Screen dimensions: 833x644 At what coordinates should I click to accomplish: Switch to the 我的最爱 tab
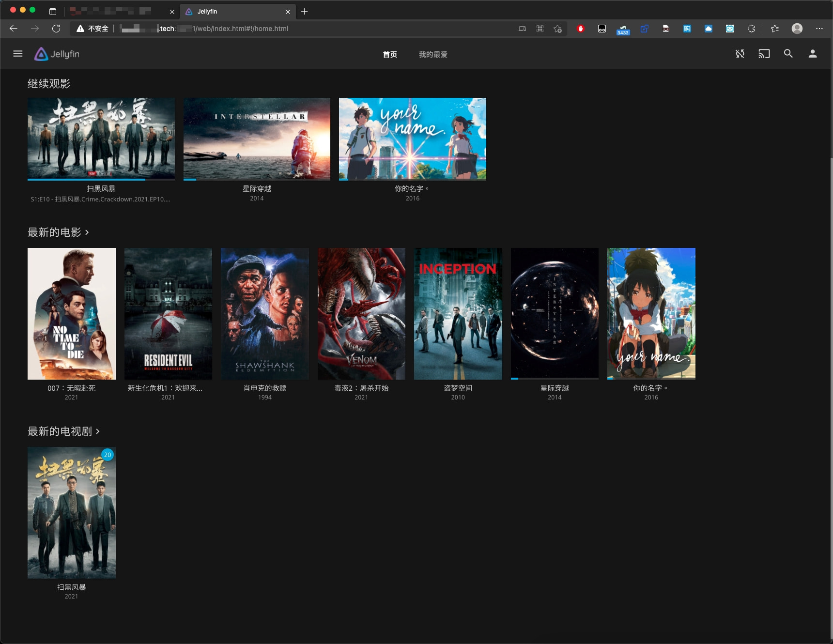[433, 54]
